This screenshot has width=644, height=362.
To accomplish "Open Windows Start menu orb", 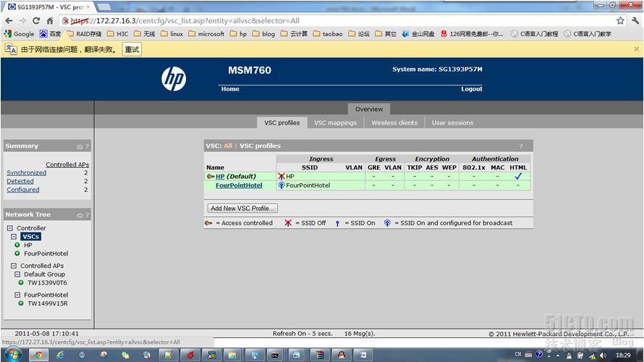I will click(13, 354).
